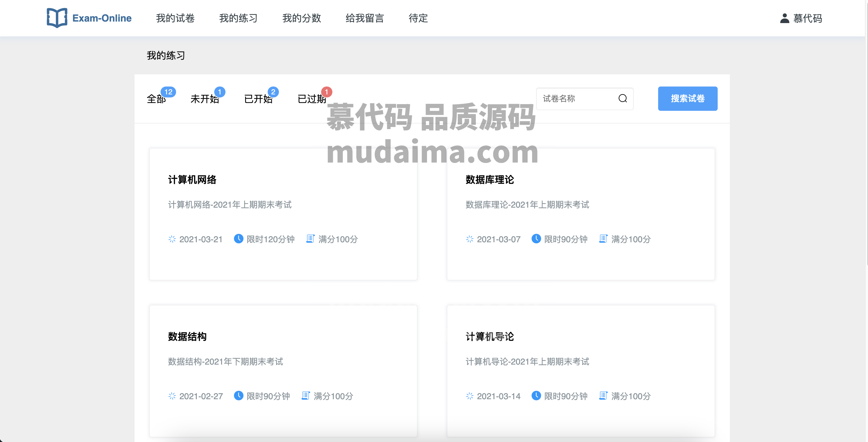Open 我的练习 in top navigation
868x442 pixels.
point(238,18)
